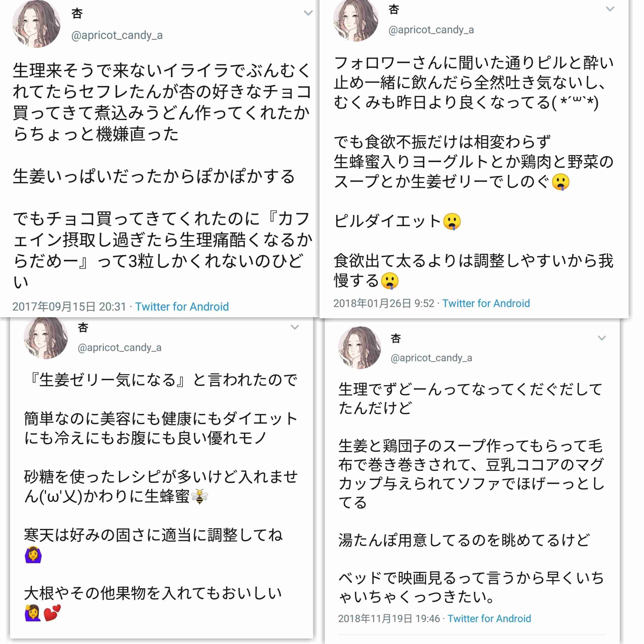
Task: Click the drooling face emoji after ピルダイエット
Action: (452, 222)
